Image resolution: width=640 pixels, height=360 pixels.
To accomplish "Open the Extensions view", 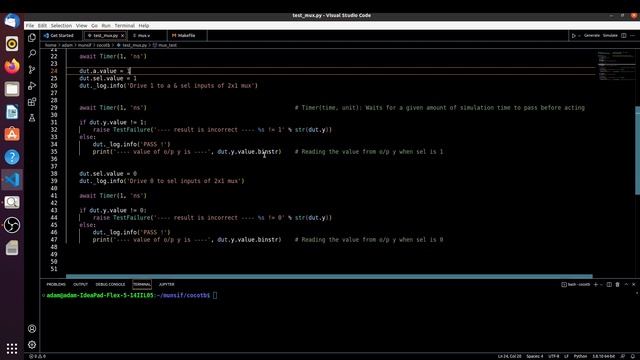I will (x=32, y=102).
